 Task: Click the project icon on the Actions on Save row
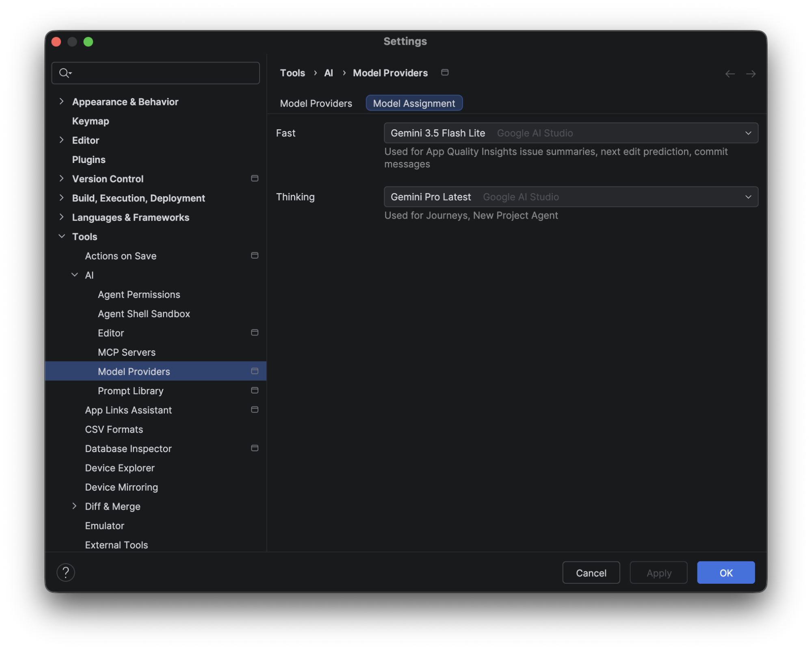click(x=255, y=256)
